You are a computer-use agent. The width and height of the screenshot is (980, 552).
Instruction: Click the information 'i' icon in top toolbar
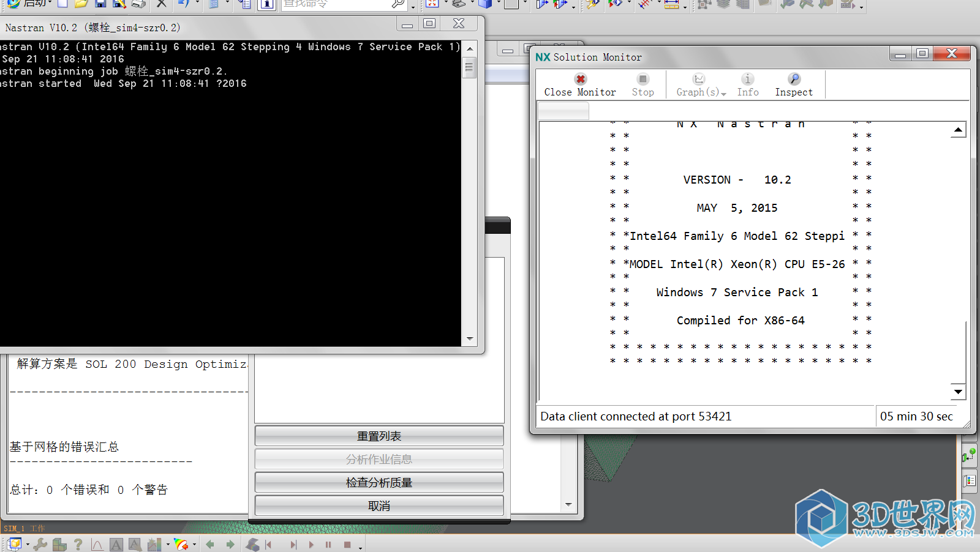click(x=267, y=4)
